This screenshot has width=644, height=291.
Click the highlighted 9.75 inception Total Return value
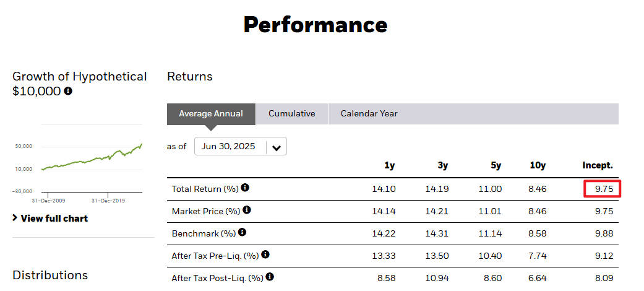pos(603,189)
